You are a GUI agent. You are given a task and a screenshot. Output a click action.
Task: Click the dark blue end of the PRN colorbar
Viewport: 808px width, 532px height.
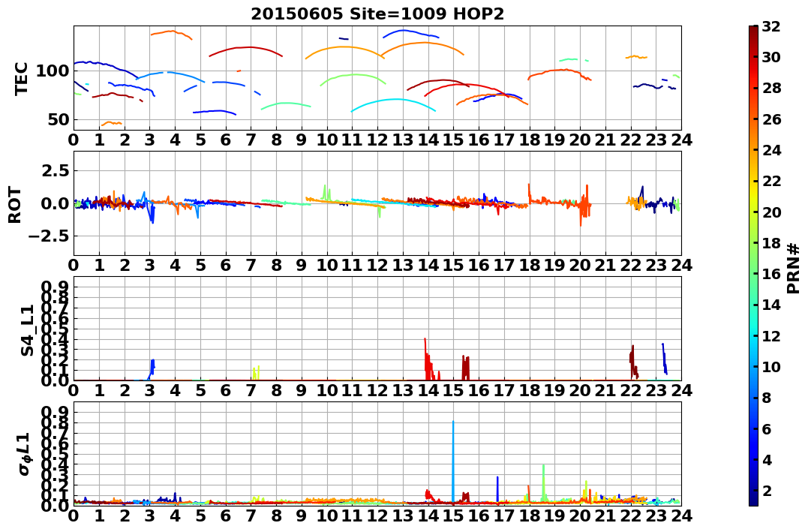753,500
